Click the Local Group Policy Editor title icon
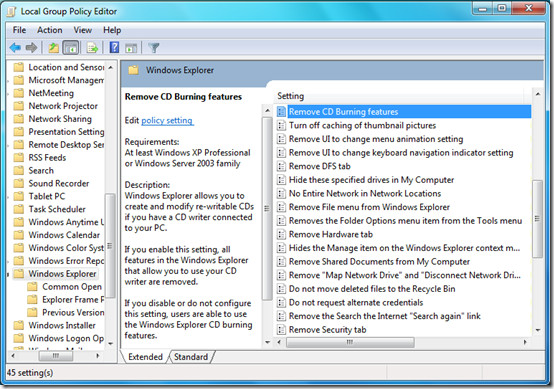The width and height of the screenshot is (554, 389). coord(11,12)
